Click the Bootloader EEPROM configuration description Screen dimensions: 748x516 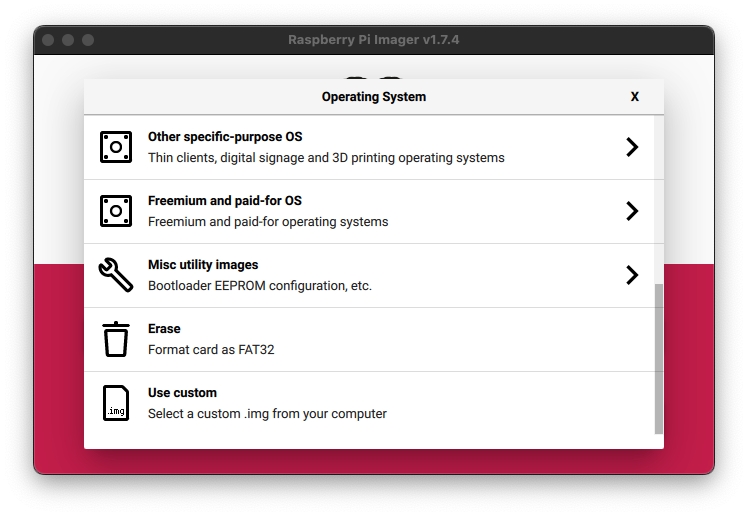click(260, 286)
